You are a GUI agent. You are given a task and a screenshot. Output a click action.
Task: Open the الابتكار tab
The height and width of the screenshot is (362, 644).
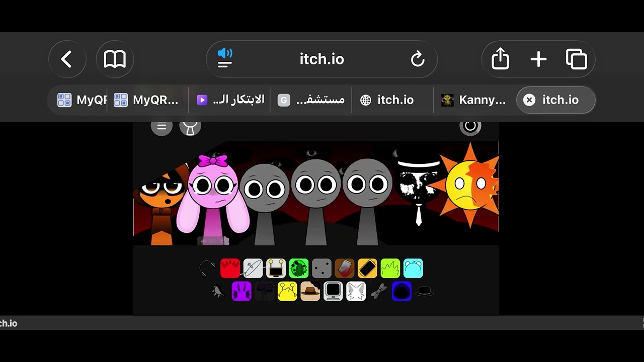[230, 100]
